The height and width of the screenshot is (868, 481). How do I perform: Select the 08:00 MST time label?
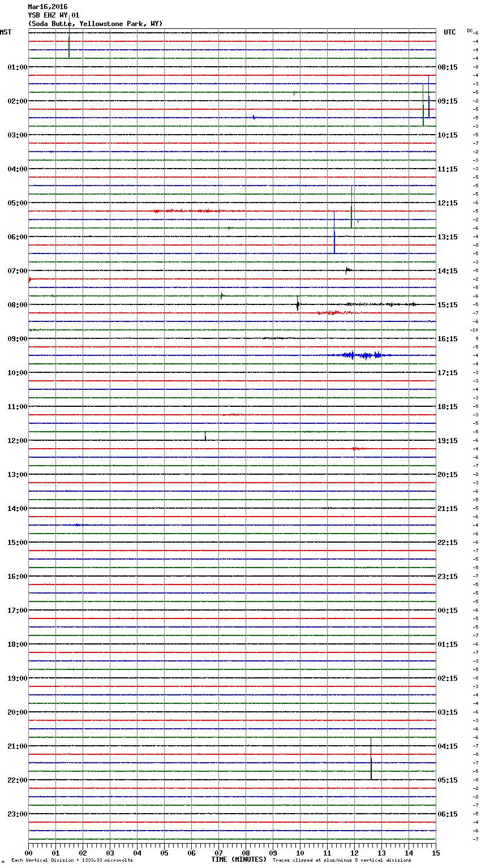[18, 305]
